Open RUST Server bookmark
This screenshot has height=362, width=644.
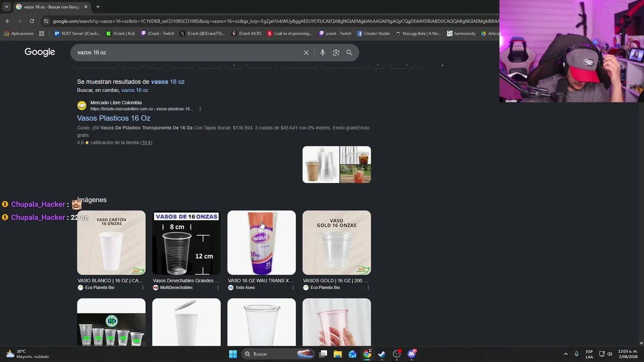click(x=77, y=34)
